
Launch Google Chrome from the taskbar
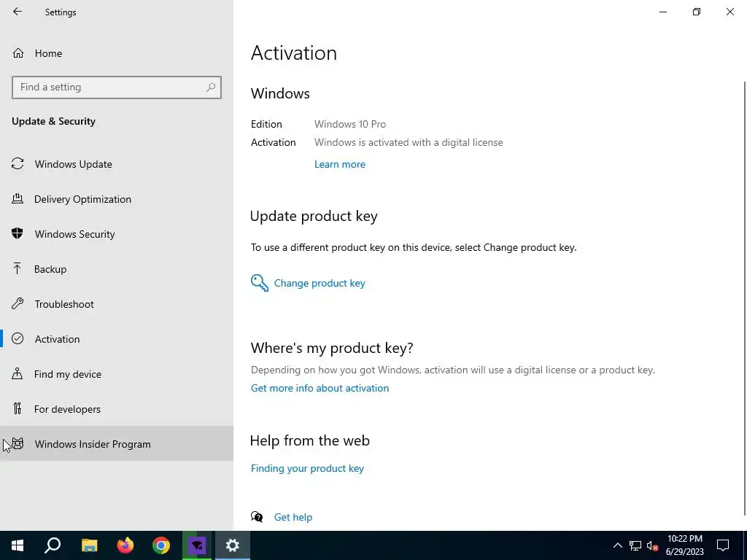(161, 545)
